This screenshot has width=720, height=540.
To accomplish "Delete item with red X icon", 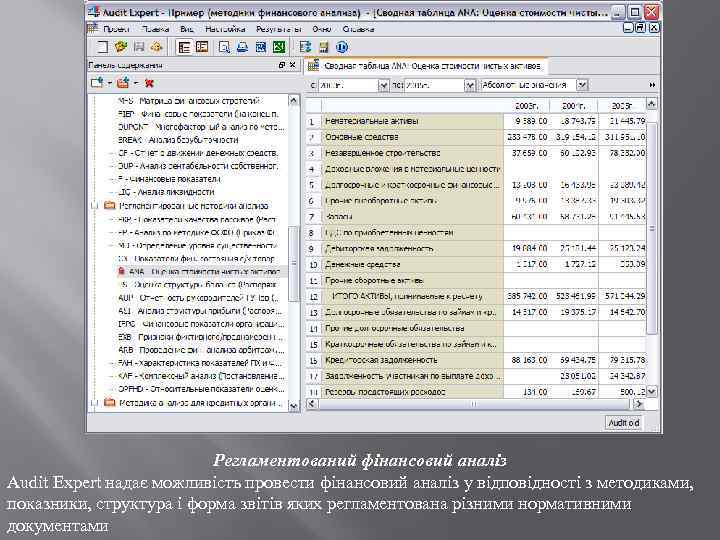I will pyautogui.click(x=149, y=83).
